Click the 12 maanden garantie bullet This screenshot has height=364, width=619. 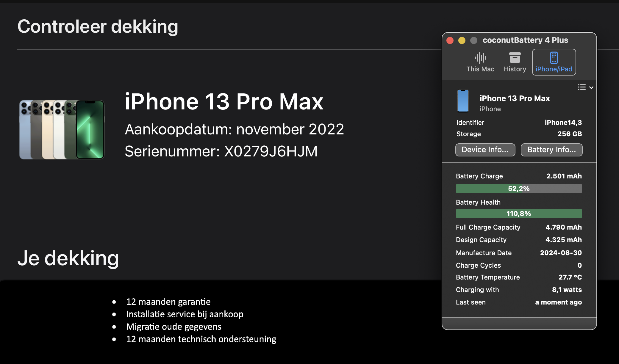coord(168,302)
